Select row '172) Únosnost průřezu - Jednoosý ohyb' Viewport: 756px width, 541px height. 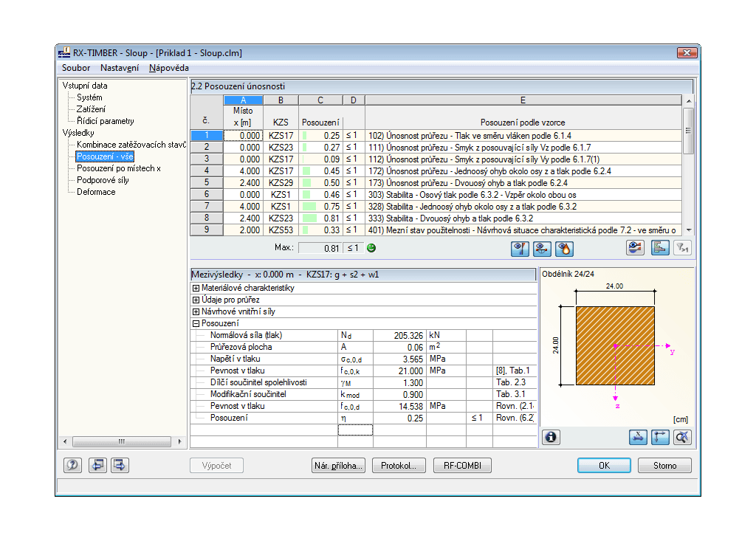tap(523, 171)
